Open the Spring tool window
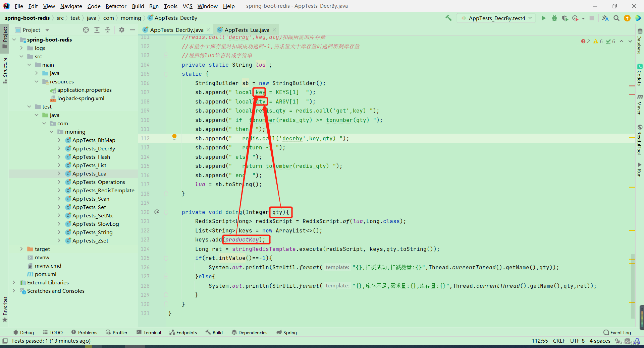644x348 pixels. [x=287, y=333]
